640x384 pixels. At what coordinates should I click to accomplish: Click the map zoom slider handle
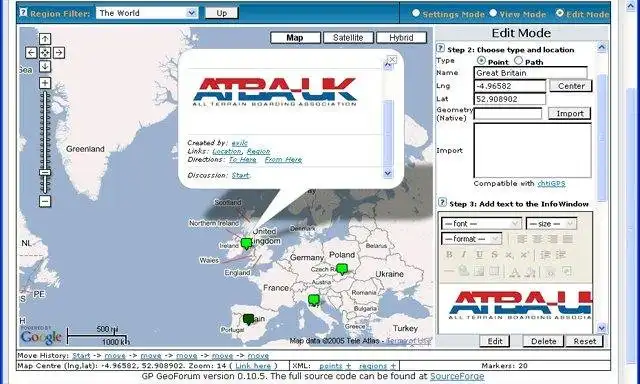point(45,173)
